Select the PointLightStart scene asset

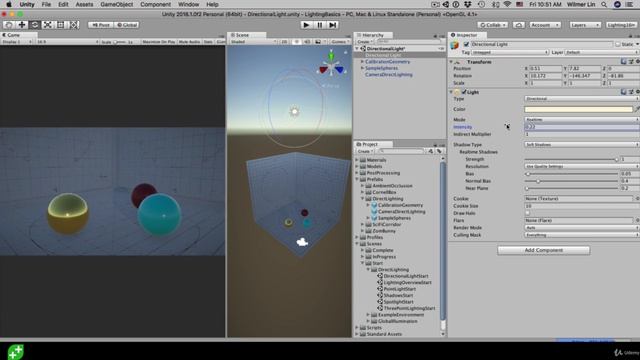coord(399,289)
